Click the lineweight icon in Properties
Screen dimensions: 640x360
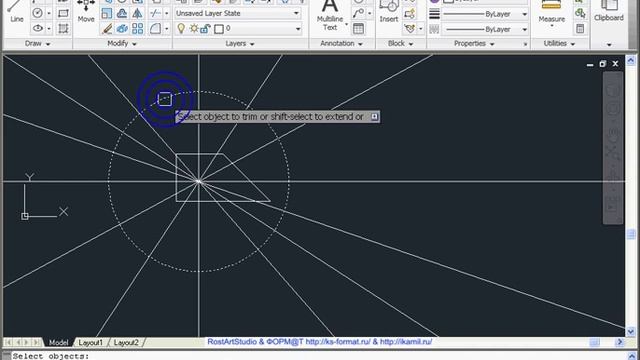[434, 14]
